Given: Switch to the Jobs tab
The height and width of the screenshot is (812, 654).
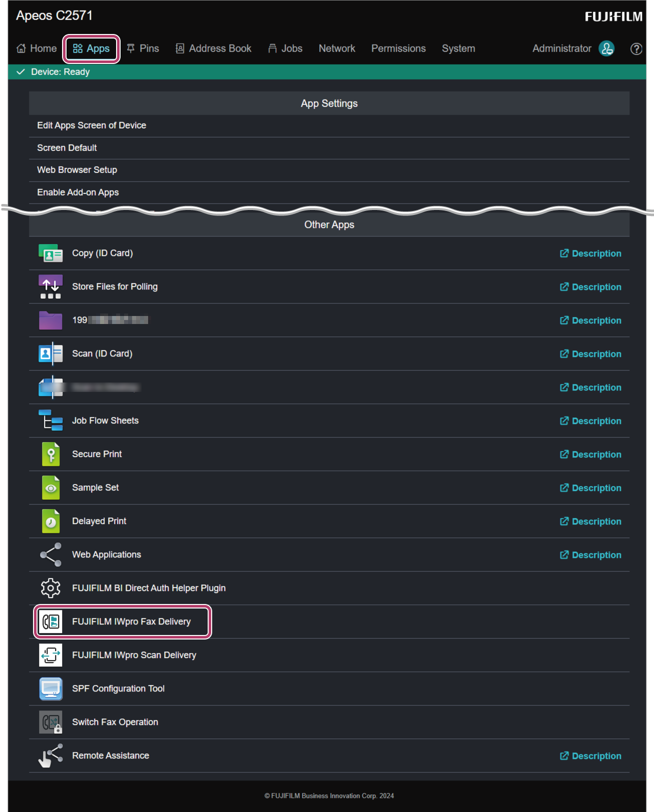Looking at the screenshot, I should coord(285,48).
